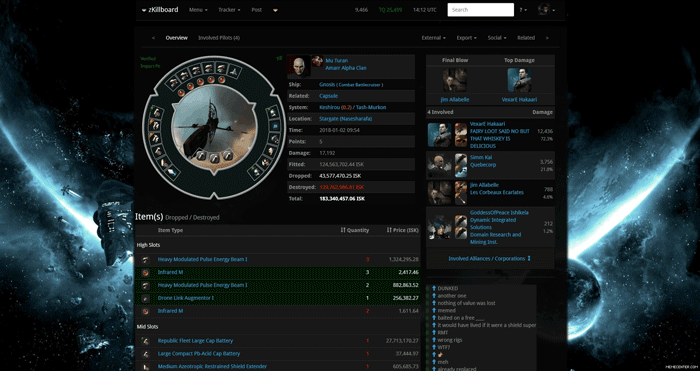Open the Final Blow pilot portrait

455,80
